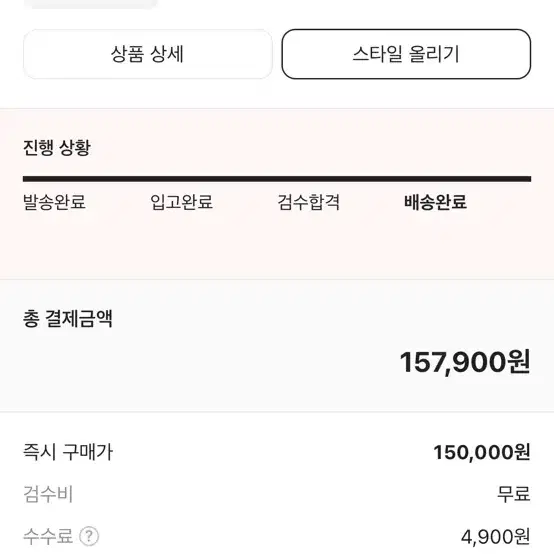Select the 발송완료 progress step
This screenshot has width=554, height=554.
[54, 202]
